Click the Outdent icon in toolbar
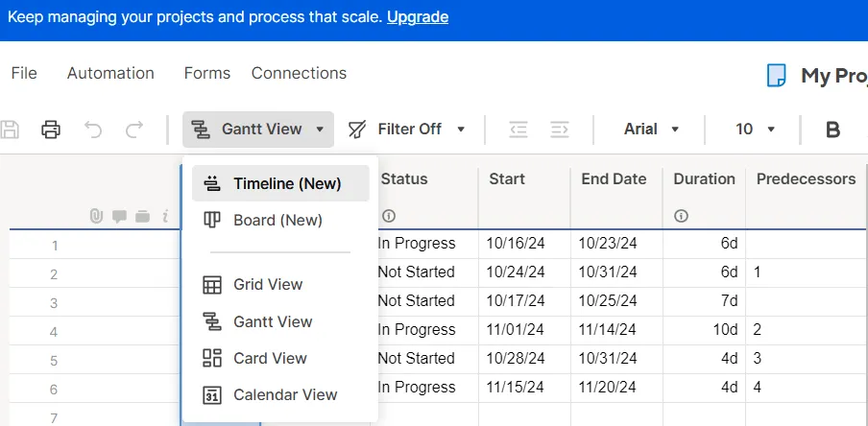868x426 pixels. (518, 130)
